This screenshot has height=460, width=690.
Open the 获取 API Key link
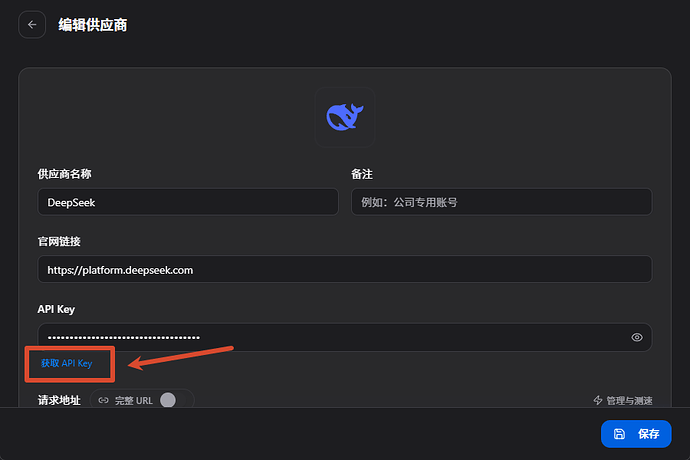coord(66,363)
